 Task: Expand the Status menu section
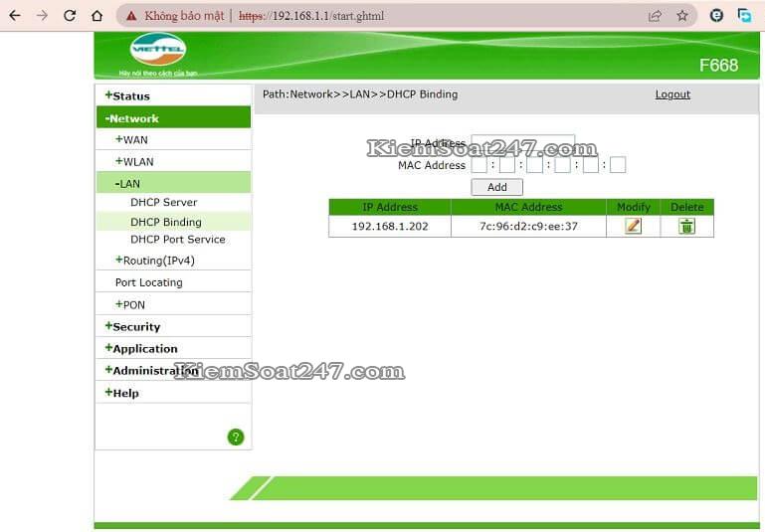tap(127, 96)
